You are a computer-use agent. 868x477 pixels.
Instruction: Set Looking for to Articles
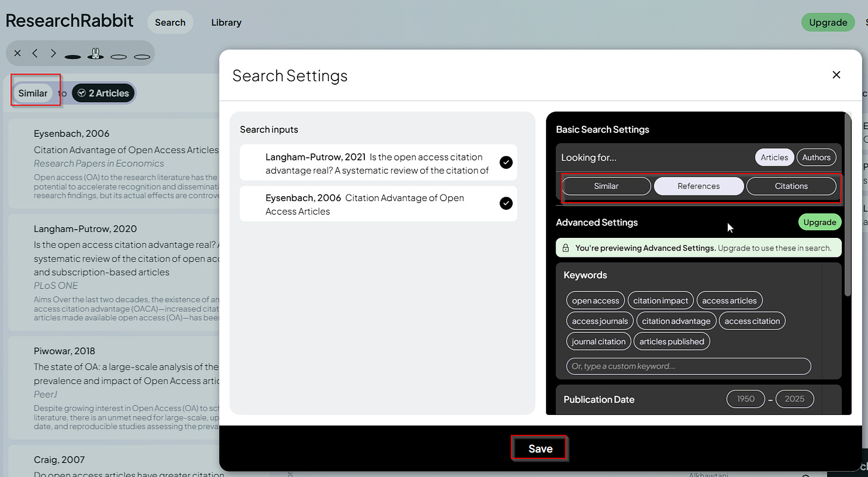tap(774, 157)
